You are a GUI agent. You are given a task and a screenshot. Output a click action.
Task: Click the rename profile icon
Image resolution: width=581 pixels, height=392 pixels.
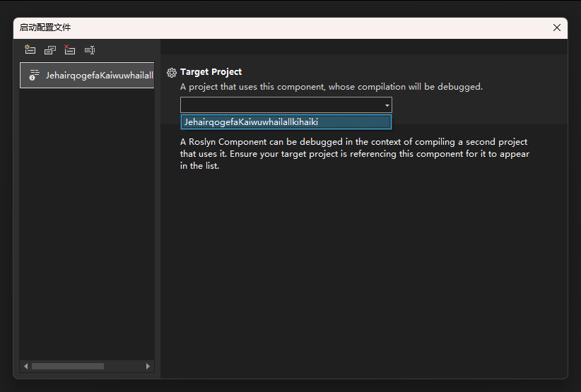point(89,50)
